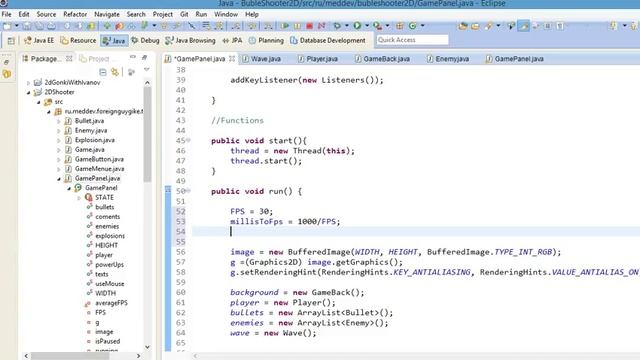Viewport: 640px width, 360px height.
Task: Click the red Terminate icon in toolbar
Action: tap(309, 26)
